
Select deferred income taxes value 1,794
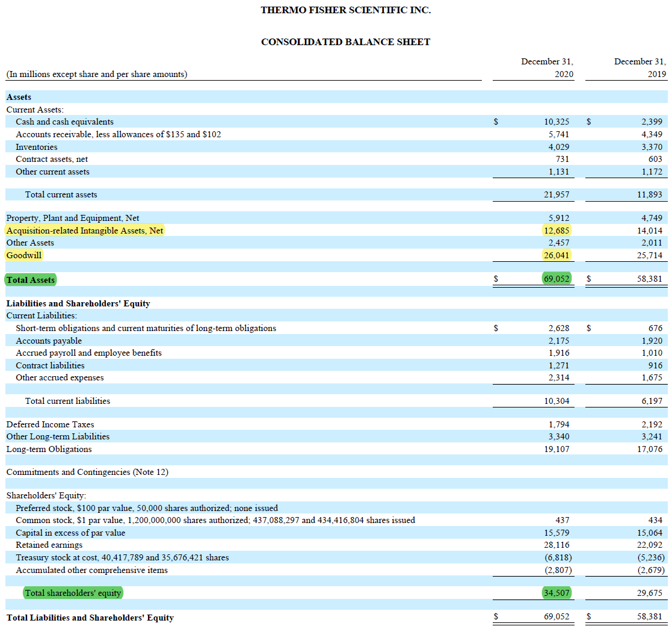558,424
